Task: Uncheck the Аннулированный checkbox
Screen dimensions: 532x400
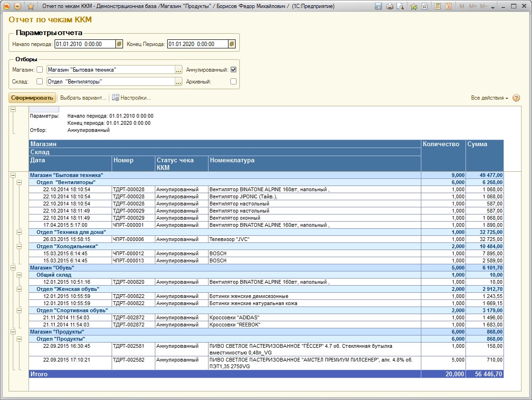Action: (233, 69)
